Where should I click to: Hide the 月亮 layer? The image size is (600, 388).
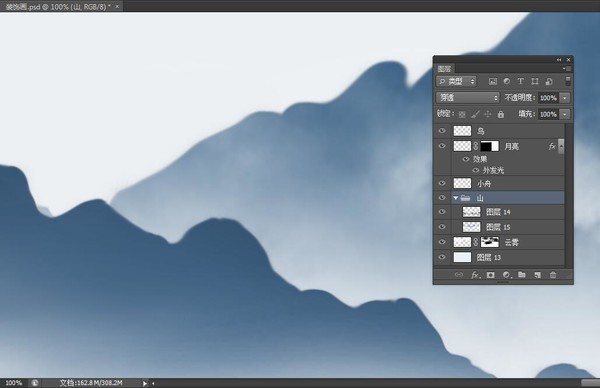442,146
